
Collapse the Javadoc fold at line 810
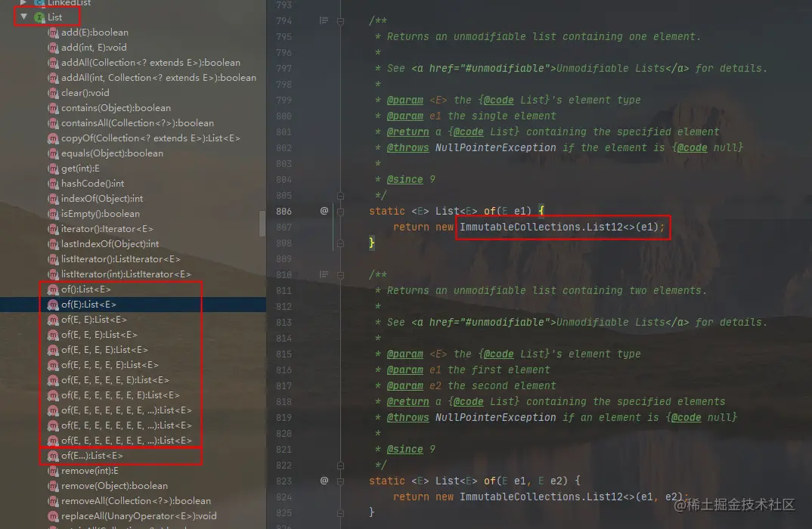pos(340,275)
